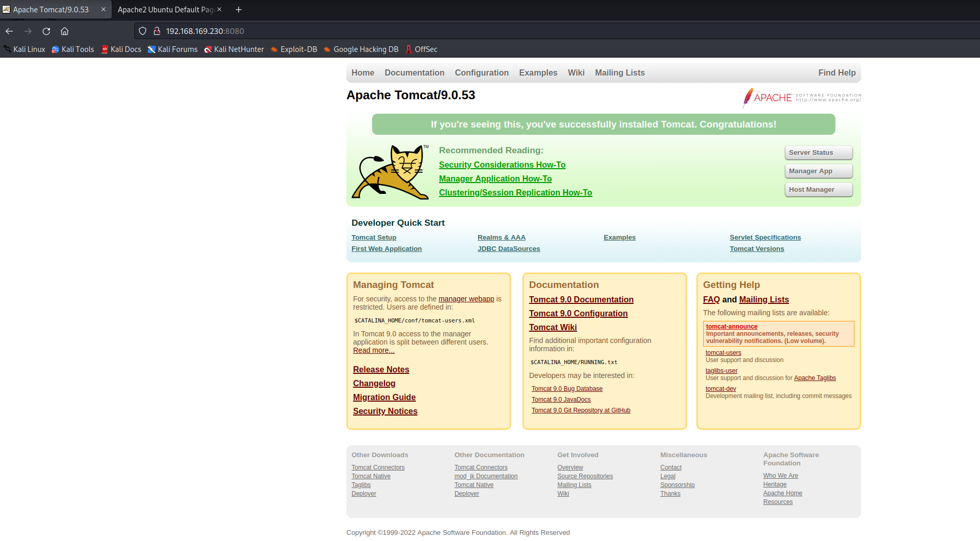Open Kali Tools bookmark
The width and height of the screenshot is (980, 541).
[73, 49]
